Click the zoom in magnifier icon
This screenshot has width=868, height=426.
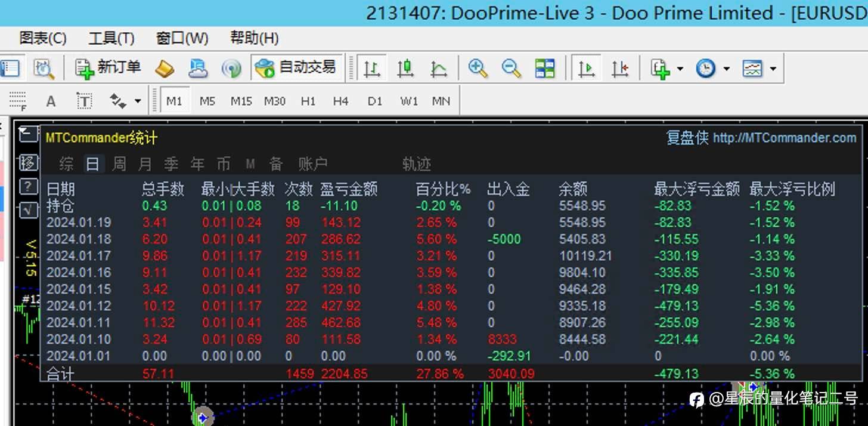coord(478,69)
